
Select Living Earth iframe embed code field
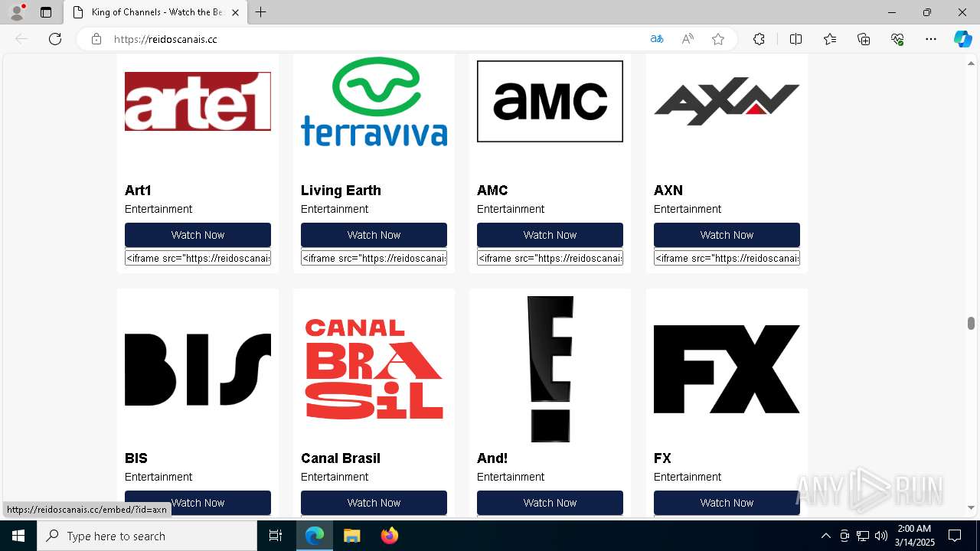pos(374,258)
